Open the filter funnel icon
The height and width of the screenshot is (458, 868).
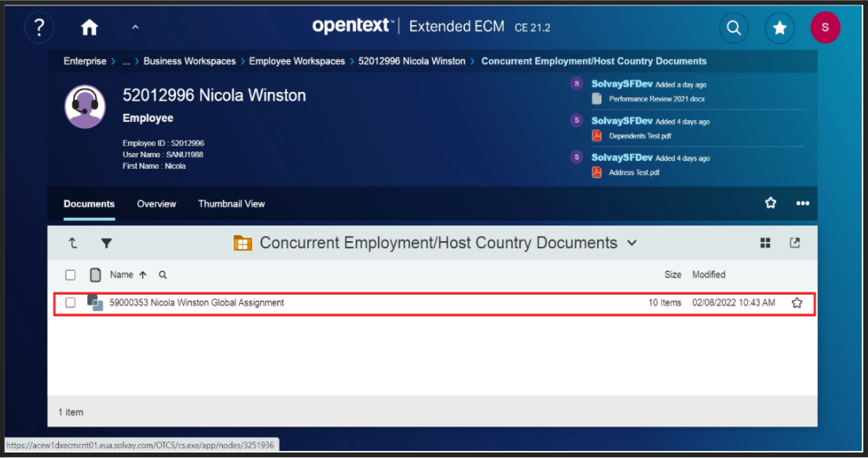pyautogui.click(x=107, y=244)
